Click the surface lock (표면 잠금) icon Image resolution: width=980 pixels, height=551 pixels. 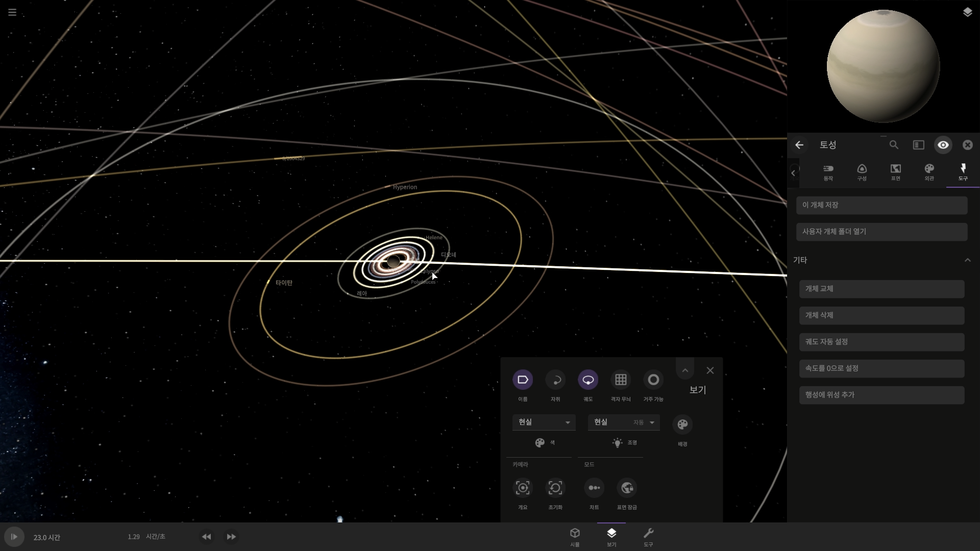click(627, 488)
